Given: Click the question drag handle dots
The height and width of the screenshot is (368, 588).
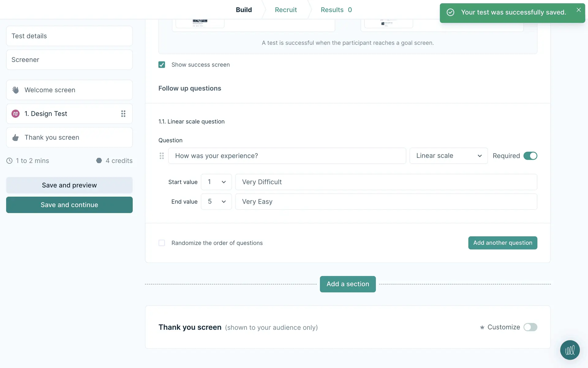Looking at the screenshot, I should click(x=162, y=156).
